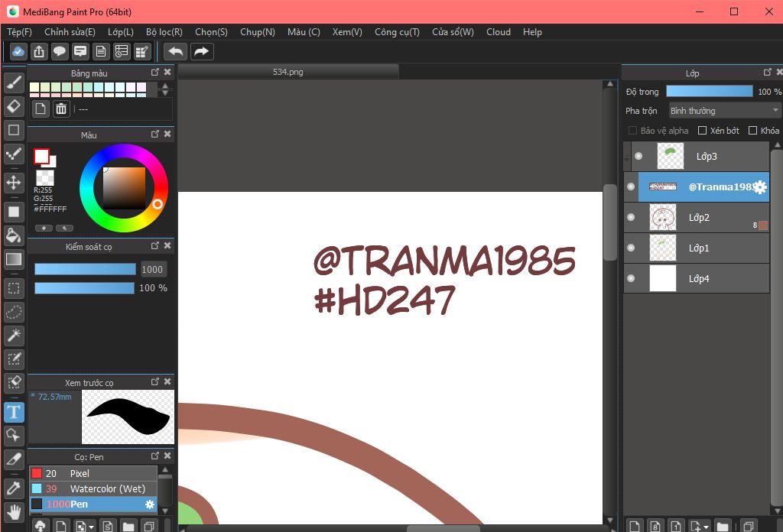Hide the @Tranma1985 text layer
Screen dimensions: 783x532
pos(631,187)
